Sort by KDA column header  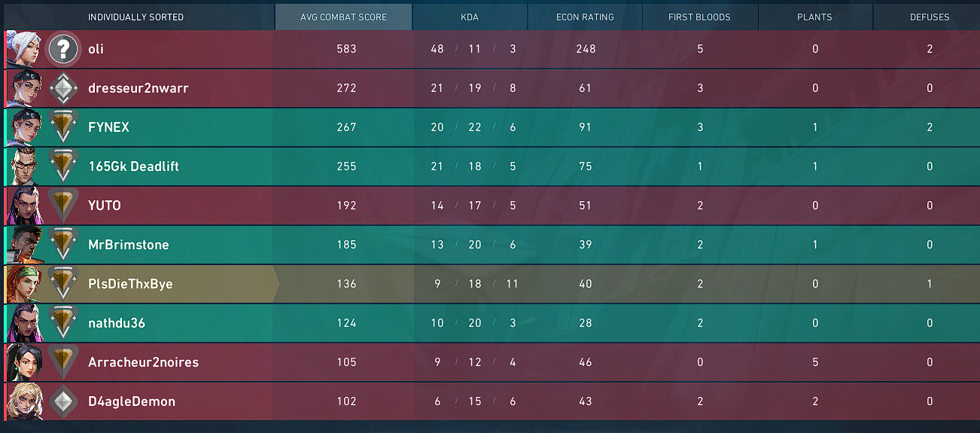(470, 17)
